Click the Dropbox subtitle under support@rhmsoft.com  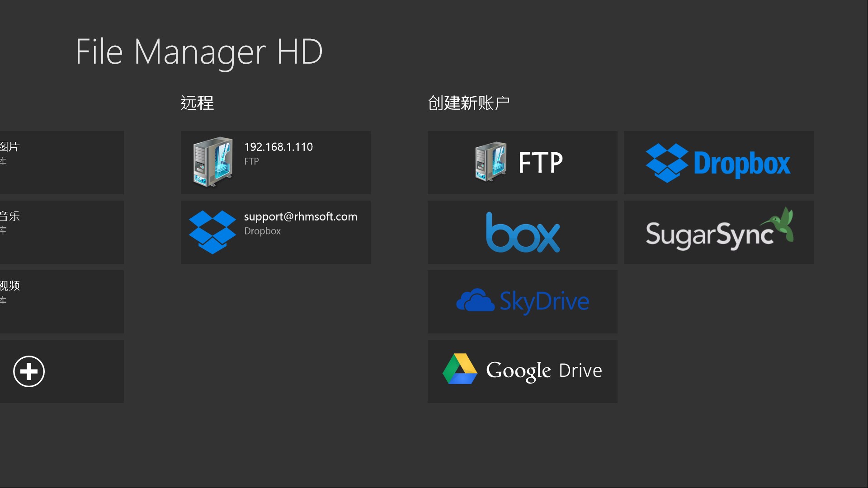point(262,231)
